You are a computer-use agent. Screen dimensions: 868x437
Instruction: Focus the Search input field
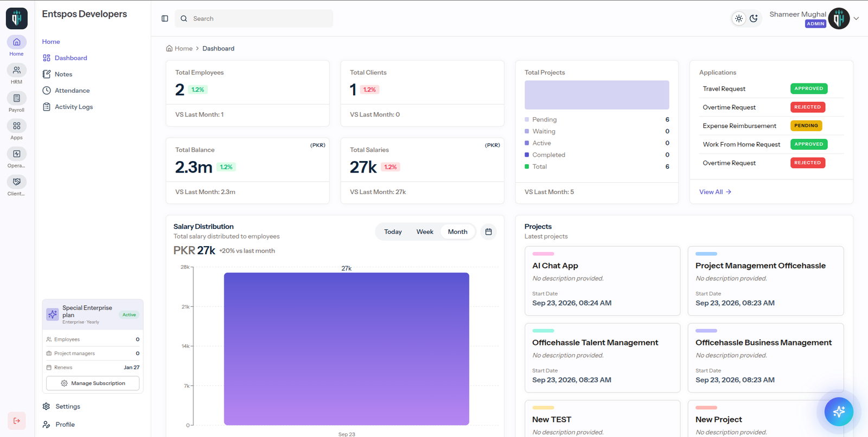click(x=254, y=18)
